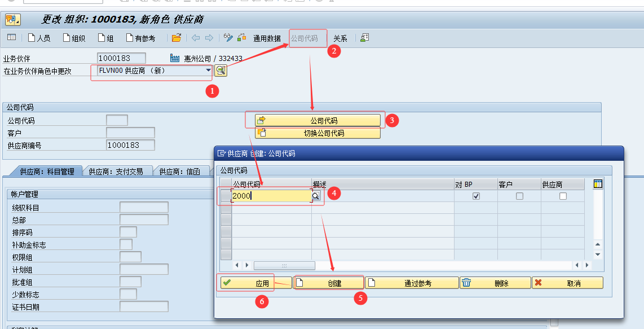Viewport: 644px width, 329px height.
Task: Switch to 供应商: 支付交易 tab
Action: [x=116, y=172]
